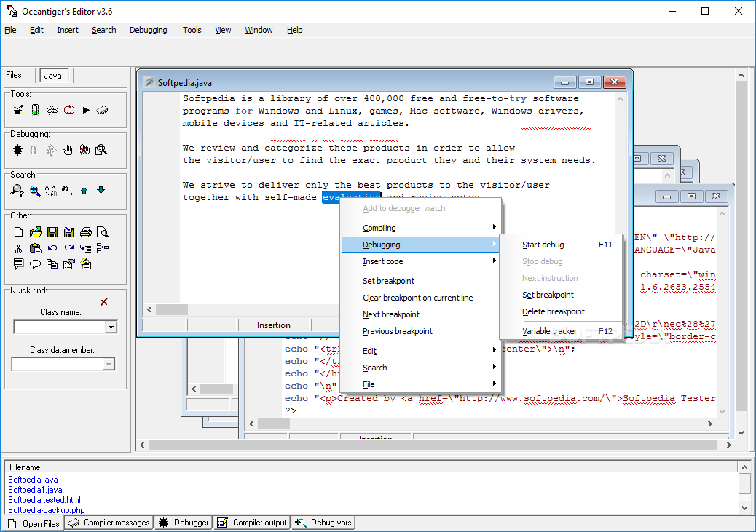
Task: Select Delete breakpoint in the Debugging submenu
Action: point(562,311)
